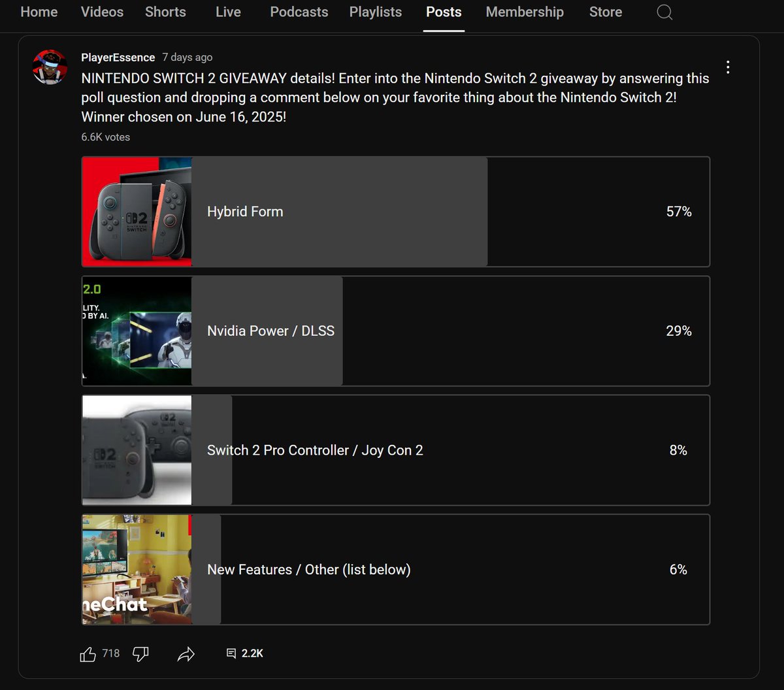Share the post using arrow icon
This screenshot has height=690, width=784.
click(x=186, y=654)
